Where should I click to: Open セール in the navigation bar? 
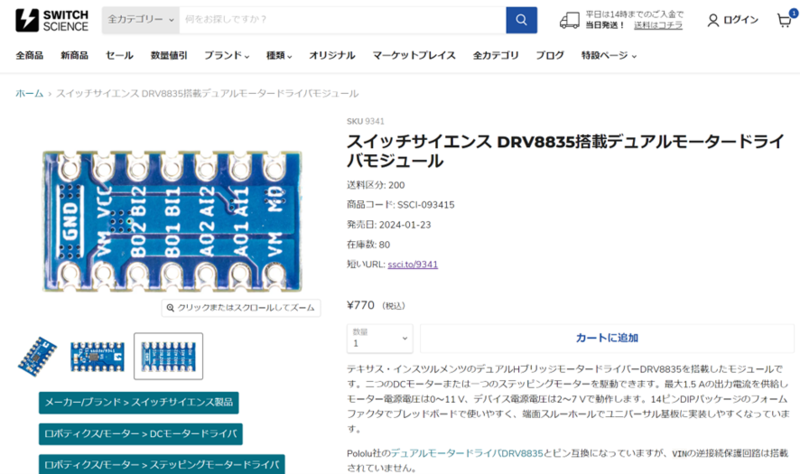coord(119,56)
